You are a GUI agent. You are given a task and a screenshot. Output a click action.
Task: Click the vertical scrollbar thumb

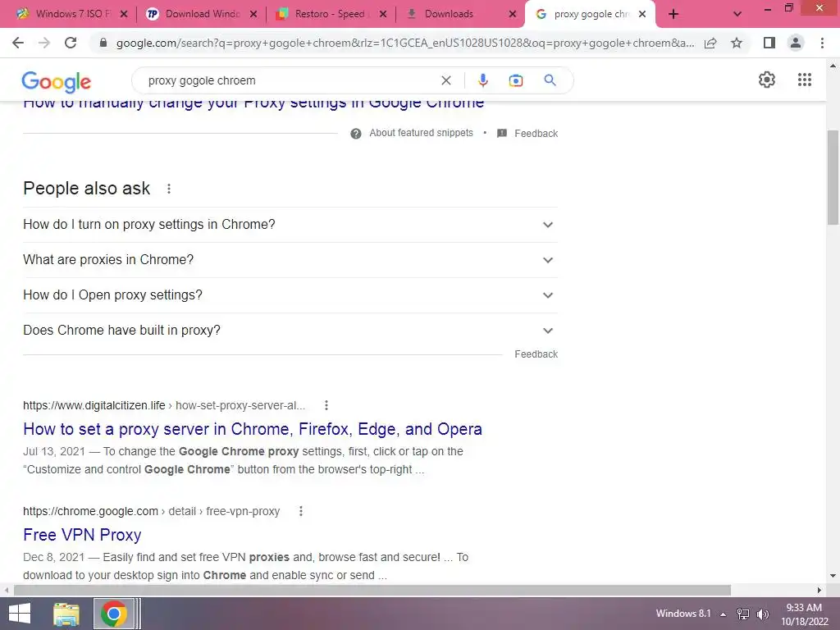pyautogui.click(x=833, y=177)
